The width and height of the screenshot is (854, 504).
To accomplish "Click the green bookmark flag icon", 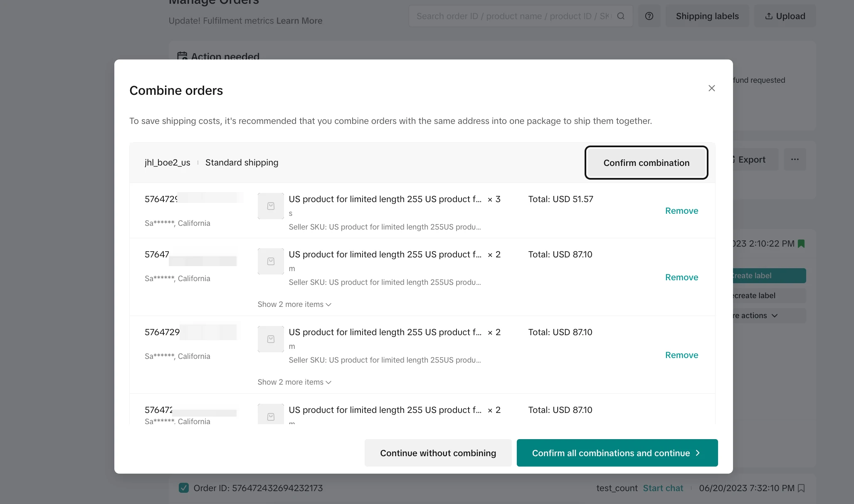I will (x=801, y=244).
